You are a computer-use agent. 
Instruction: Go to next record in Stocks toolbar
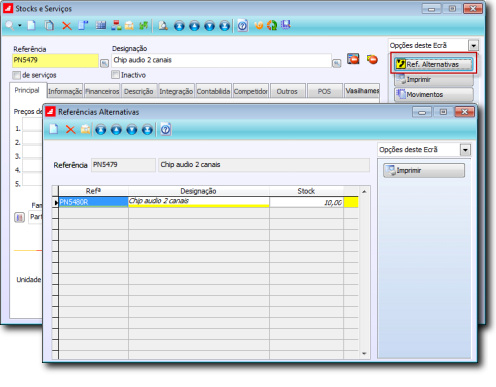pyautogui.click(x=209, y=26)
